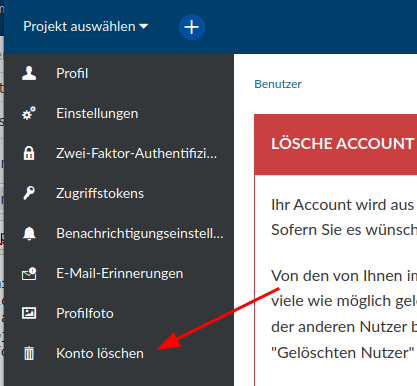Click the trash can icon for Konto löschen

click(29, 353)
